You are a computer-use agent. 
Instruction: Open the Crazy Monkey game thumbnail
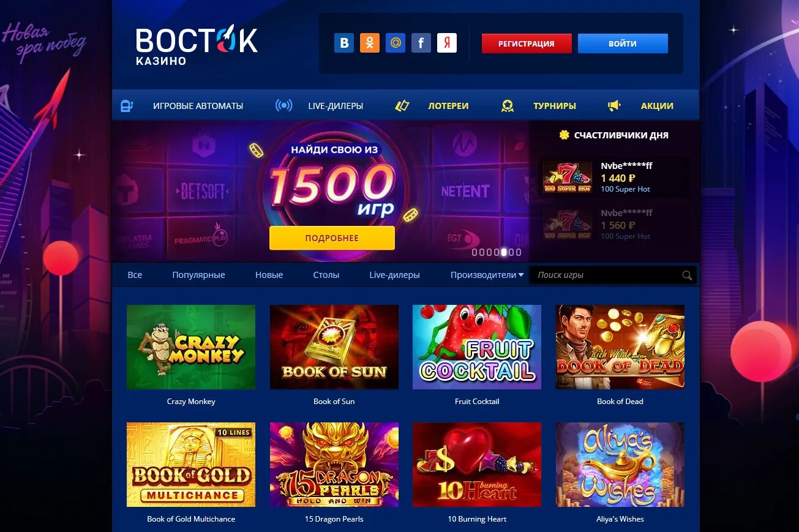pos(191,347)
